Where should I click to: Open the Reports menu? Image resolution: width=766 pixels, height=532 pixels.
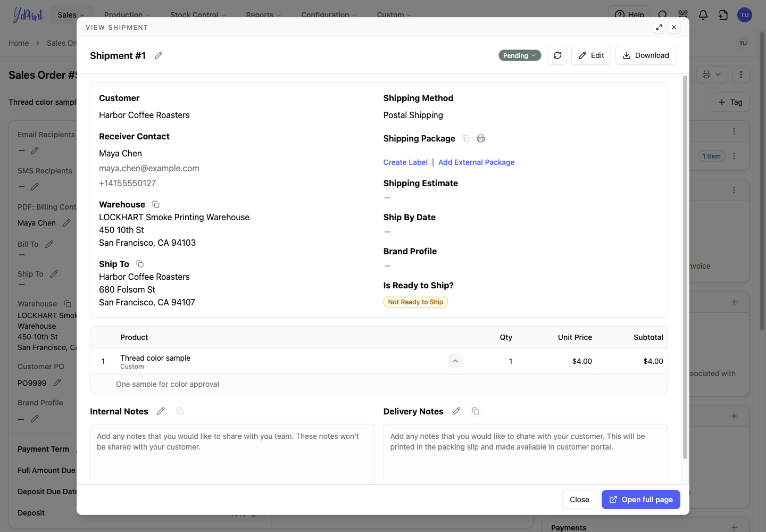(x=263, y=15)
